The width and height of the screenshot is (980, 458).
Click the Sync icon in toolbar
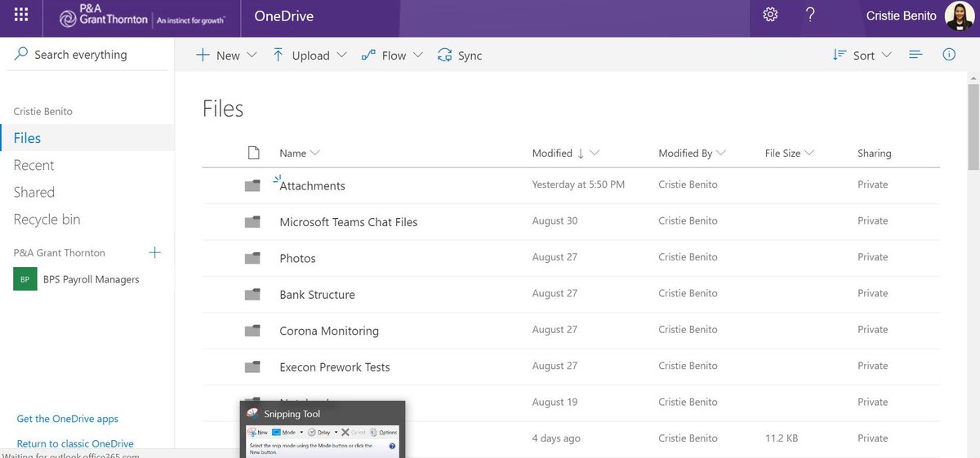click(x=445, y=56)
